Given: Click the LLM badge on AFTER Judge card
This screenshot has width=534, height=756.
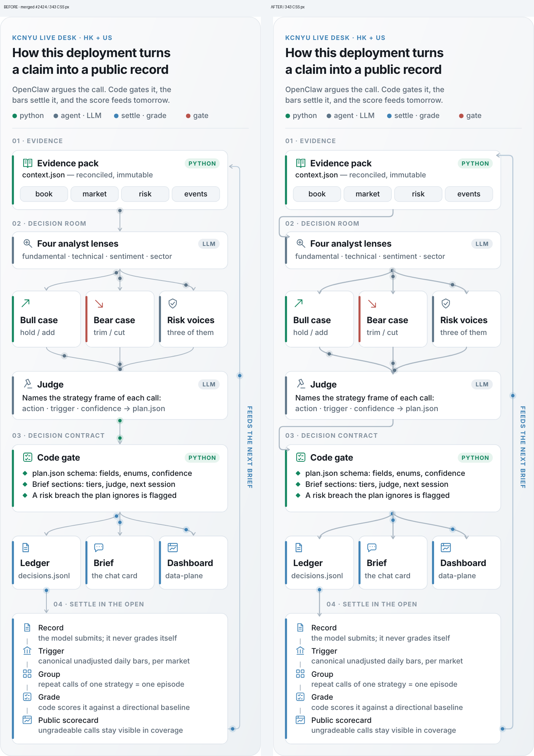Looking at the screenshot, I should tap(482, 384).
